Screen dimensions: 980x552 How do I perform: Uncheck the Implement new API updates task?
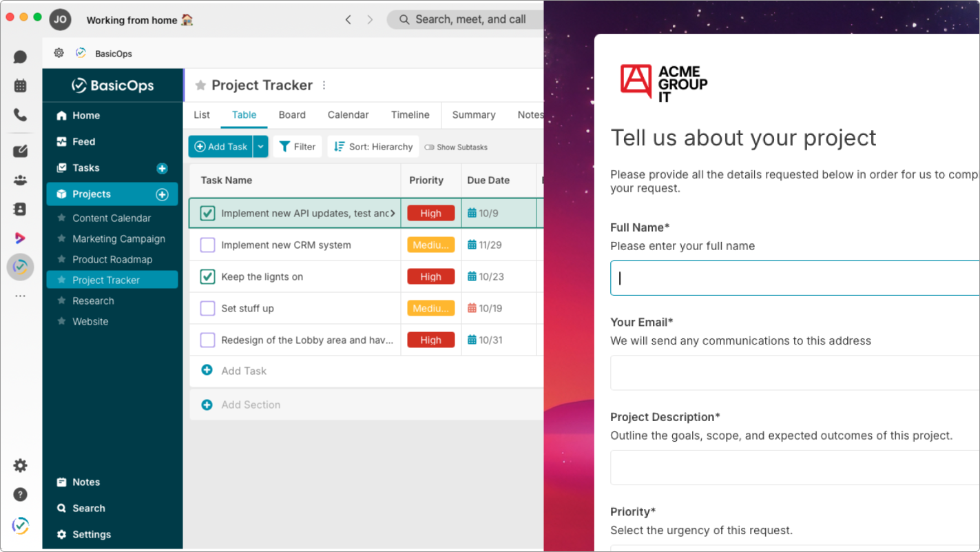pos(207,214)
